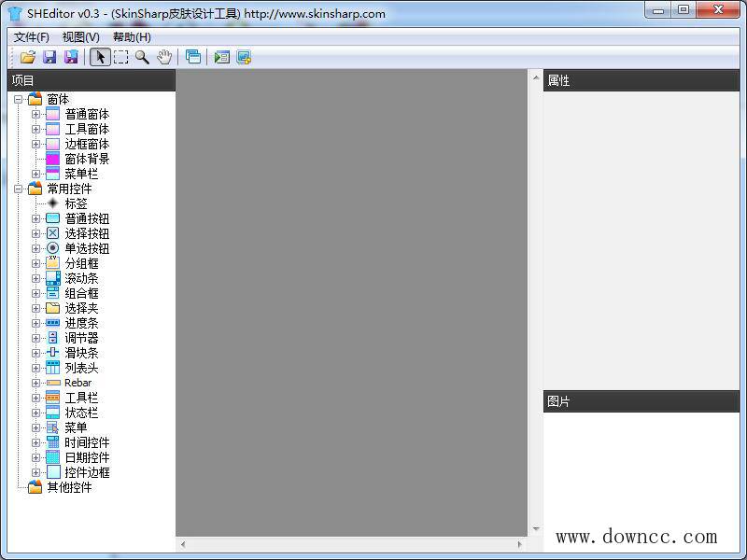Click the Save As toolbar icon
The image size is (747, 560).
point(71,57)
